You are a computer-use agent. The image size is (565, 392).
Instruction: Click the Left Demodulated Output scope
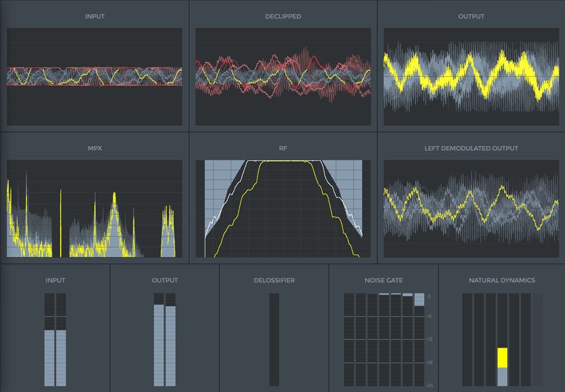[x=471, y=209]
